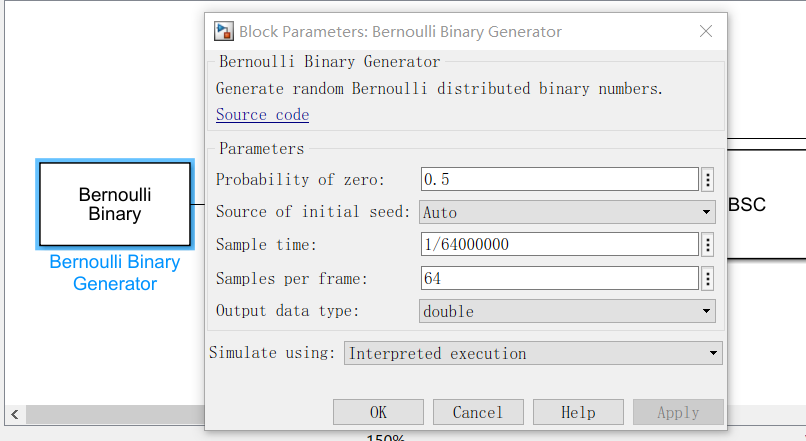The height and width of the screenshot is (441, 806).
Task: Expand Source of initial seed dropdown
Action: click(567, 212)
